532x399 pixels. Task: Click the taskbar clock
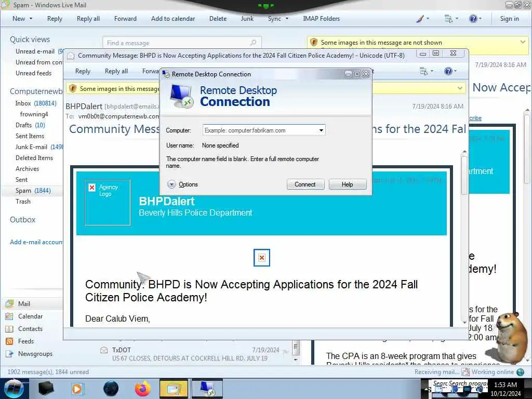(506, 389)
